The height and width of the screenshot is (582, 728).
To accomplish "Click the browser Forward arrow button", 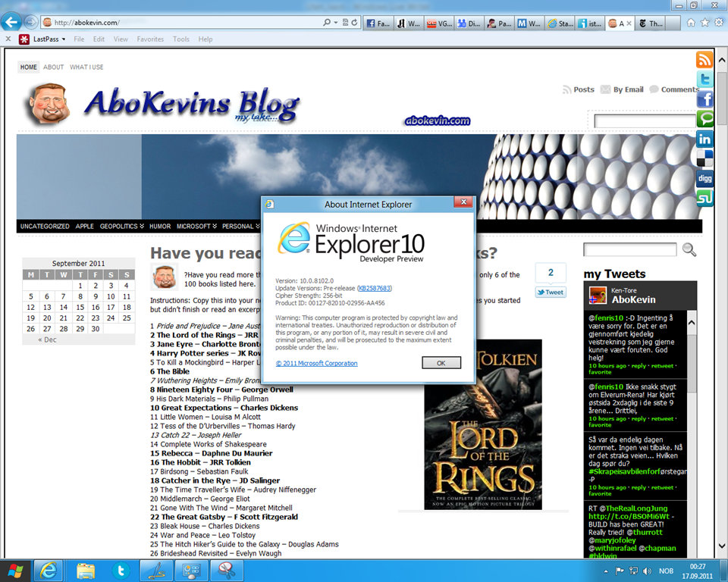I will [30, 22].
